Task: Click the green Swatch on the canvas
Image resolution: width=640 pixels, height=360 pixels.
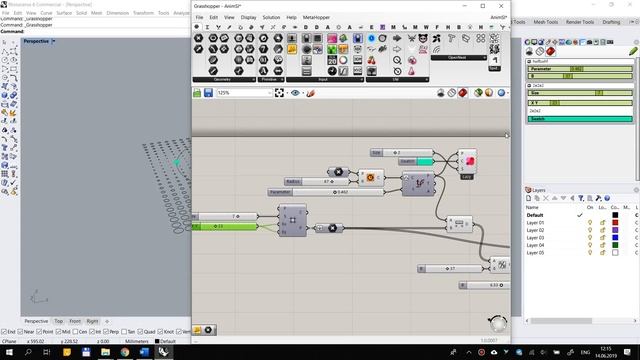Action: coord(416,161)
